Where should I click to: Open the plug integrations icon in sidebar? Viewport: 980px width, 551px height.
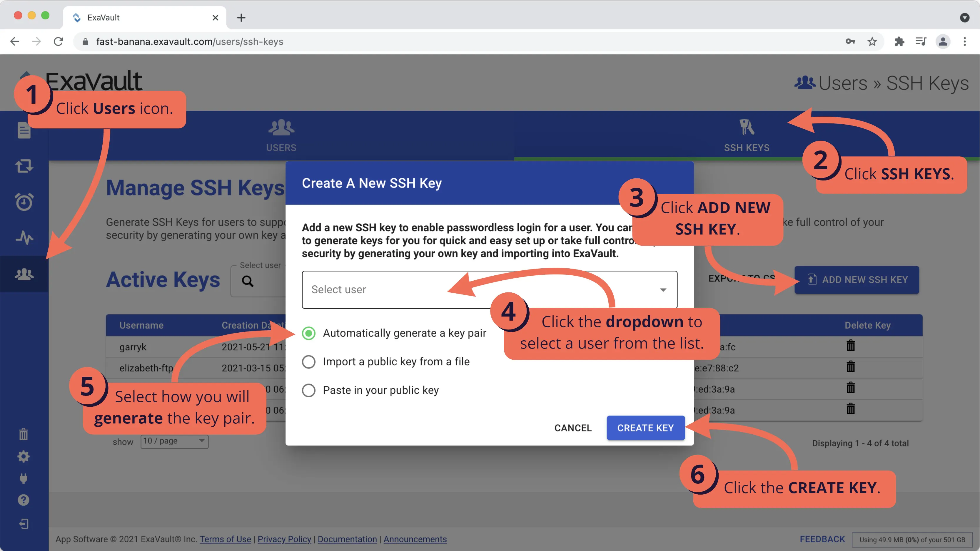[x=24, y=478]
